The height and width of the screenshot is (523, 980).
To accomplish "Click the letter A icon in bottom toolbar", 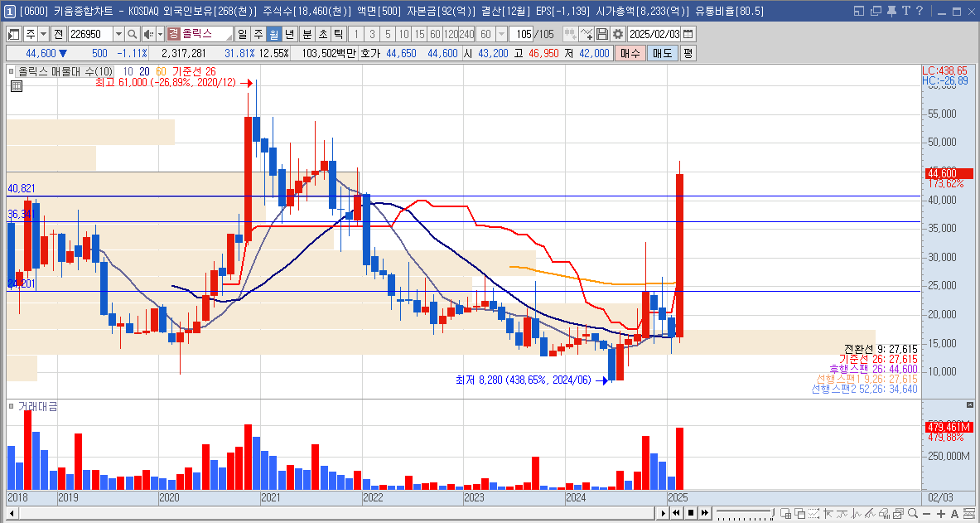I will coord(954,514).
